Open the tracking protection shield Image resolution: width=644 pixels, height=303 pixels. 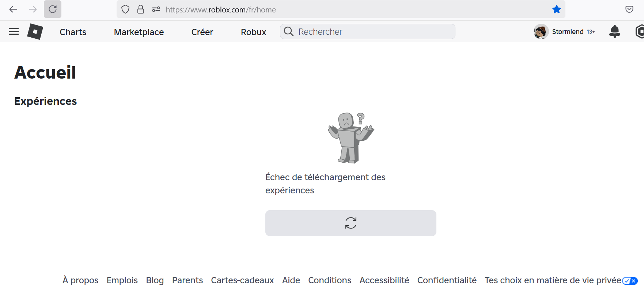coord(125,10)
